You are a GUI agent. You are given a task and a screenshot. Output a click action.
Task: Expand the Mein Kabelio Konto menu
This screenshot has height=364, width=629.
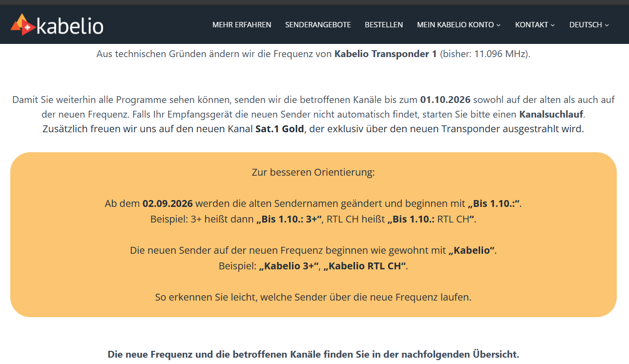tap(459, 24)
